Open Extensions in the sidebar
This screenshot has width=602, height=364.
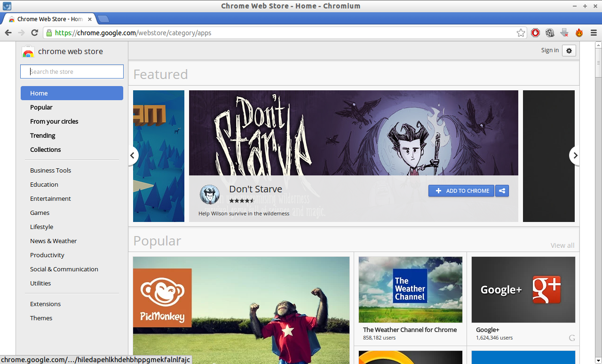pos(46,304)
